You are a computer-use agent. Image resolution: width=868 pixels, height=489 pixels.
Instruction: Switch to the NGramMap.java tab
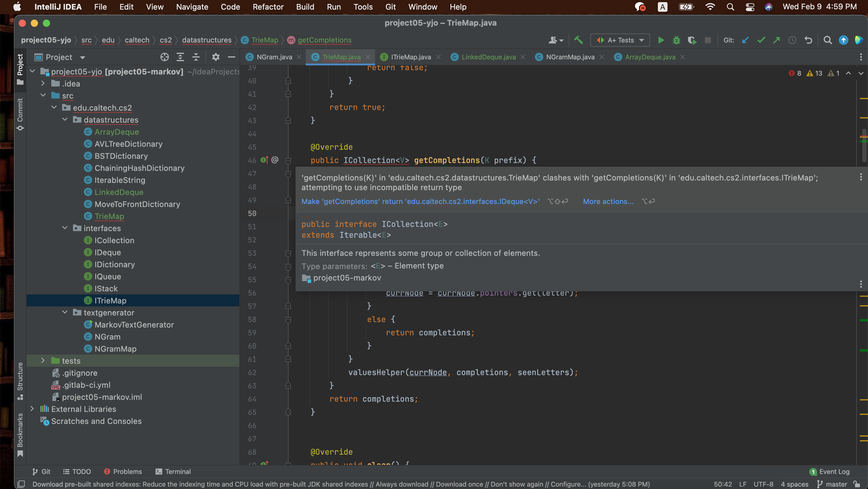(x=570, y=57)
